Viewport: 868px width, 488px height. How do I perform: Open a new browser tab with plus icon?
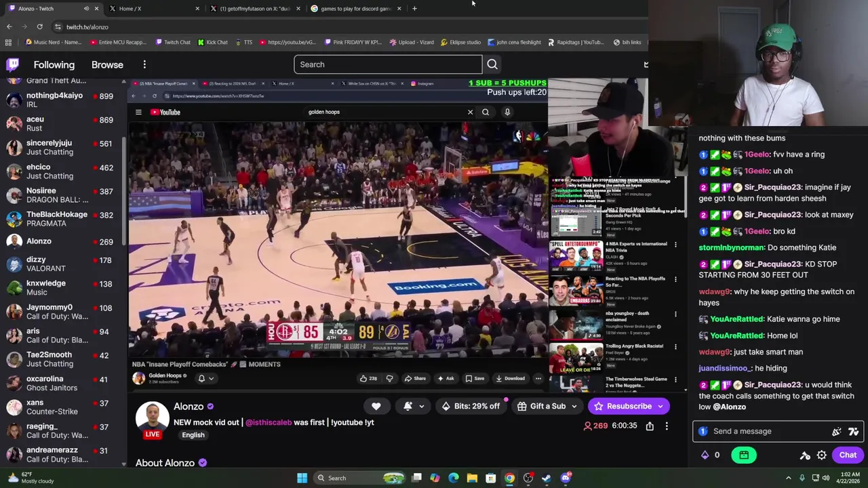pos(414,9)
